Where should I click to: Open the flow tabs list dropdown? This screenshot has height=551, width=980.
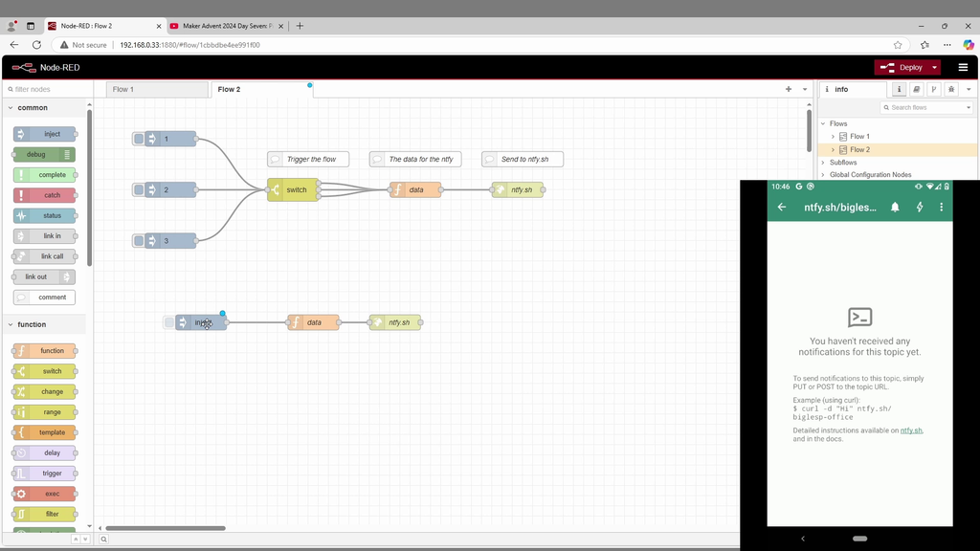point(805,89)
